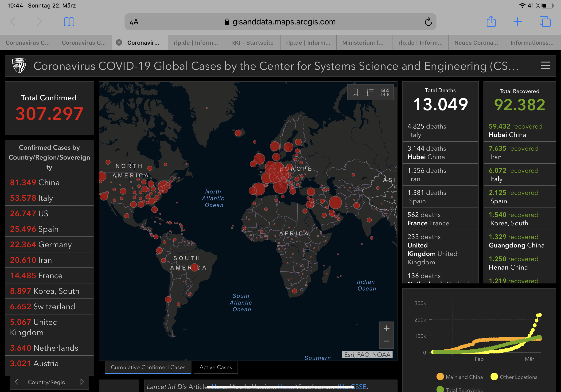Tap the Wi-Fi icon in the status bar
561x392 pixels.
pos(522,5)
